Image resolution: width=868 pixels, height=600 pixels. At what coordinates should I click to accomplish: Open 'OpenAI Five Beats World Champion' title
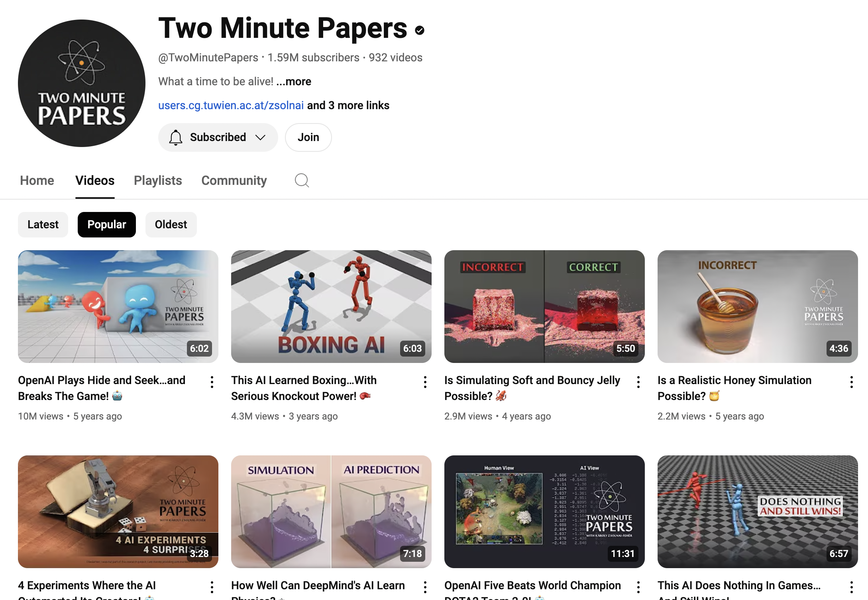[x=532, y=589]
